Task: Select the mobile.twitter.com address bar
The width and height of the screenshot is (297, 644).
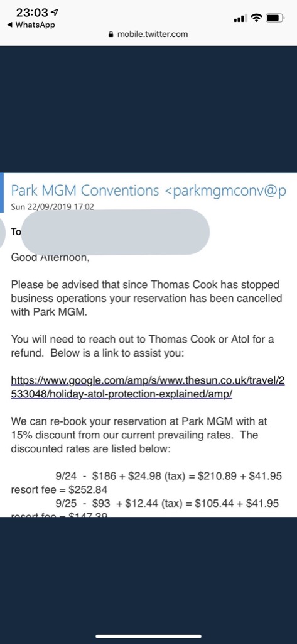Action: (x=148, y=35)
